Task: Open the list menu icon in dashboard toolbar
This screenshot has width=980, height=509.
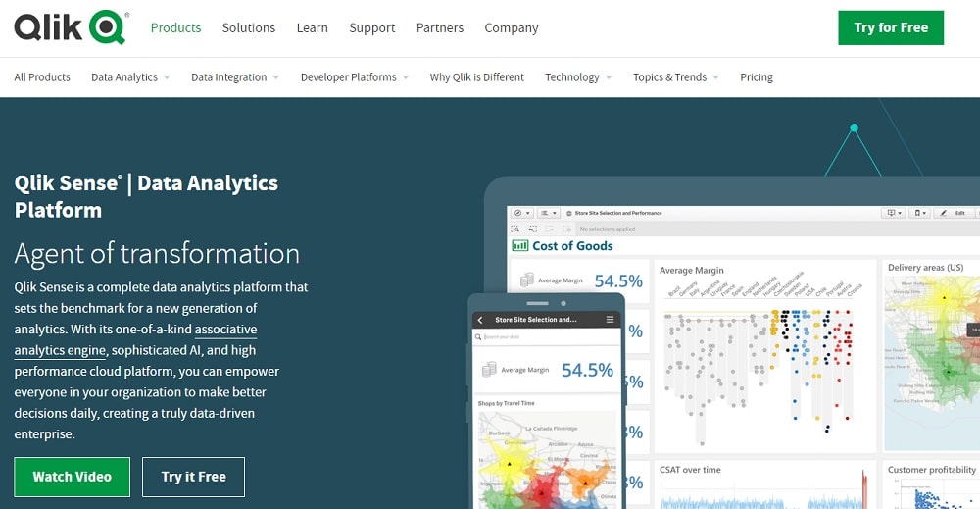Action: pyautogui.click(x=548, y=213)
